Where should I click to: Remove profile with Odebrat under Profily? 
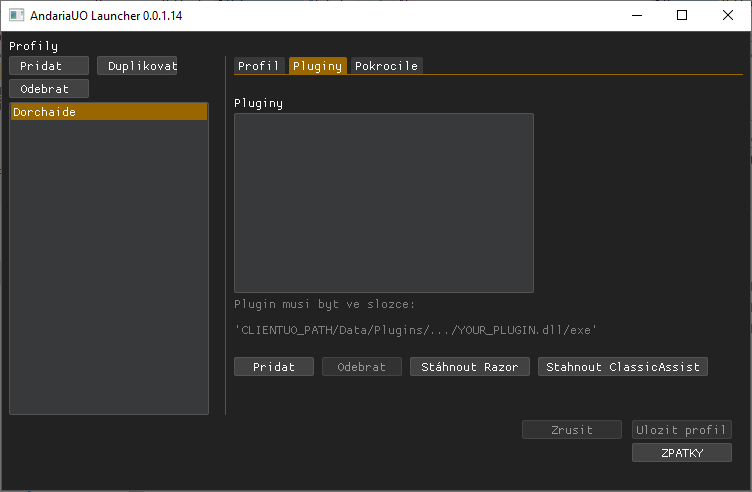[x=49, y=89]
